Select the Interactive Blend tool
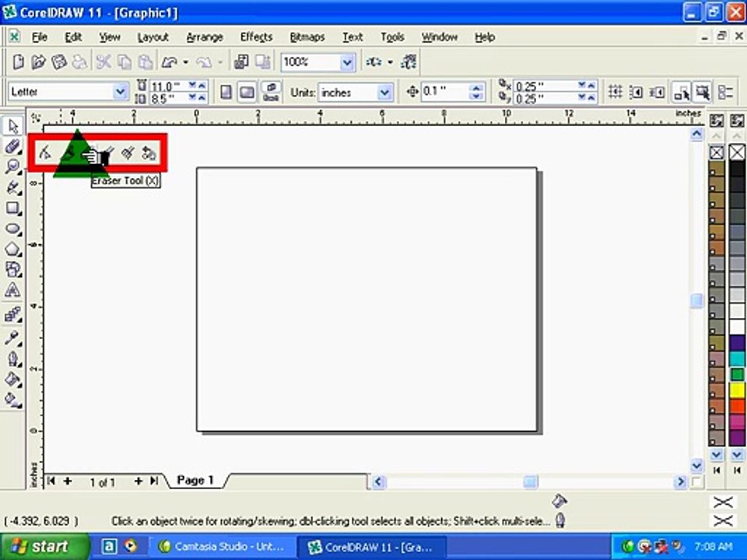This screenshot has height=560, width=747. (x=13, y=314)
